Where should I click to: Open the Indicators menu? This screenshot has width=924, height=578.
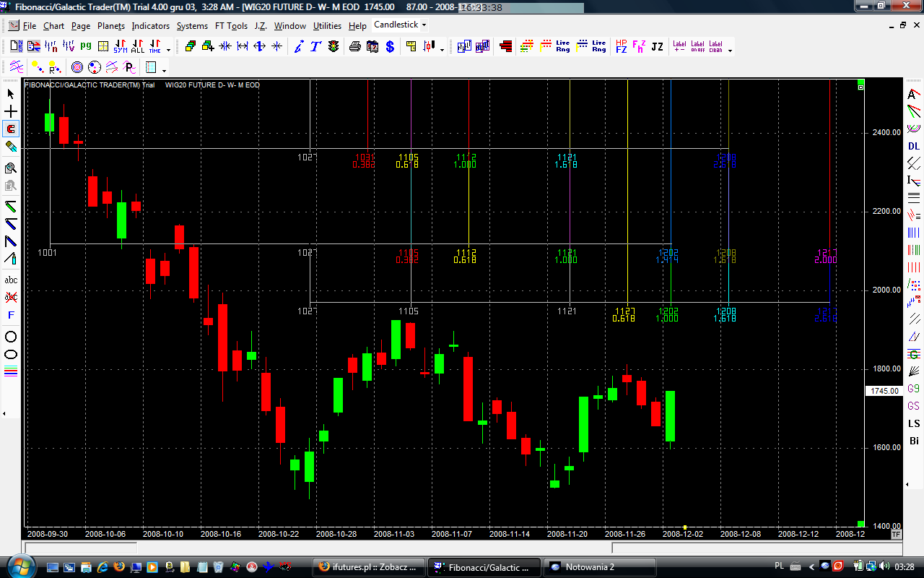(x=150, y=26)
